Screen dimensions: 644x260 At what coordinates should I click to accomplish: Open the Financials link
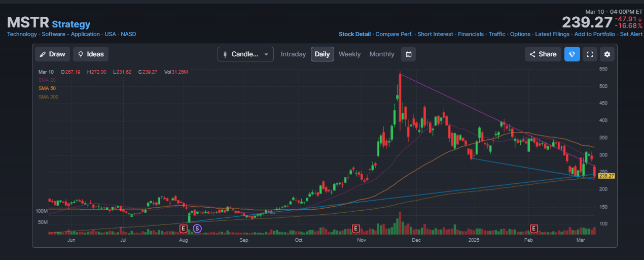[x=471, y=34]
